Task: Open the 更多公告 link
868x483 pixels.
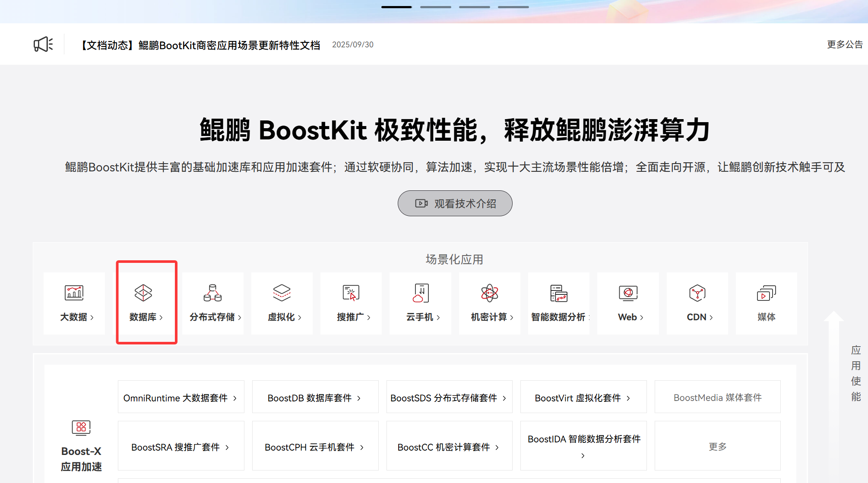Action: 844,44
